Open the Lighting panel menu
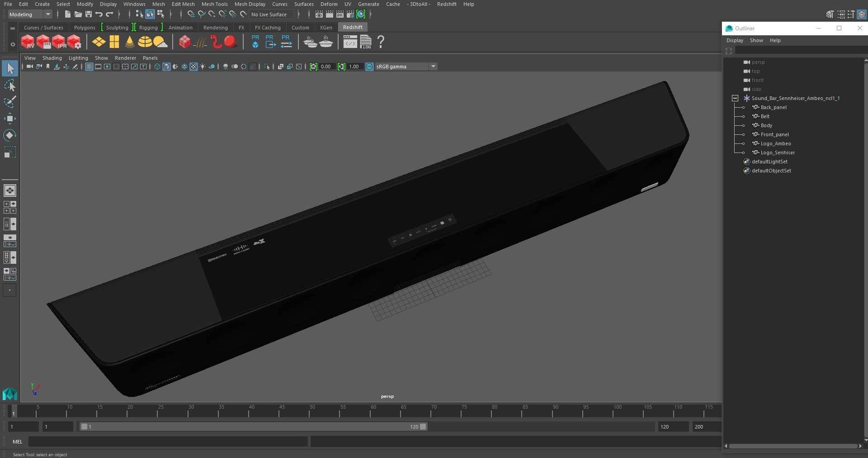Viewport: 868px width, 458px height. click(x=78, y=58)
